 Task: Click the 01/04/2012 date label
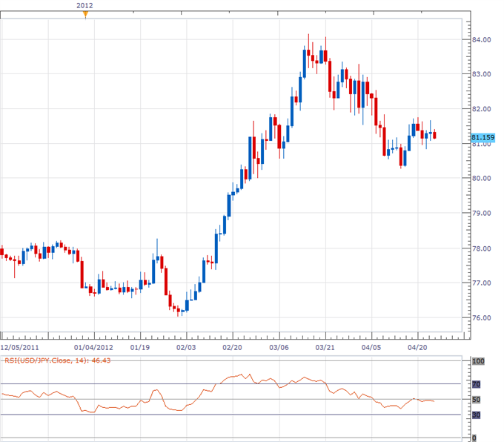93,347
